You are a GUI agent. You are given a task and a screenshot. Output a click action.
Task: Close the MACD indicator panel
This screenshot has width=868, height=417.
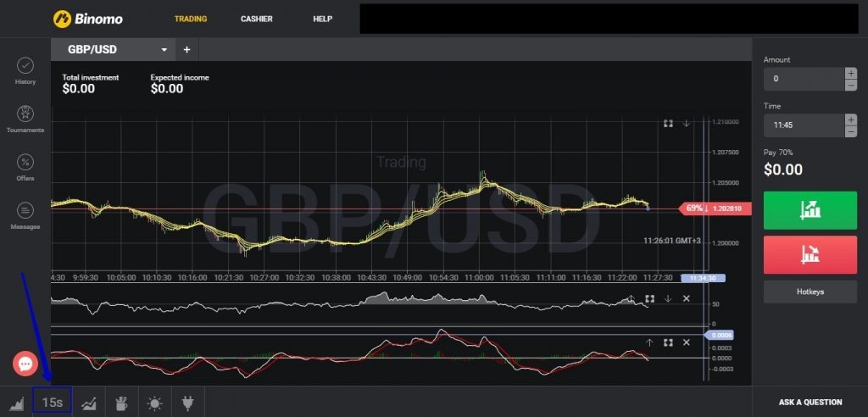tap(687, 342)
